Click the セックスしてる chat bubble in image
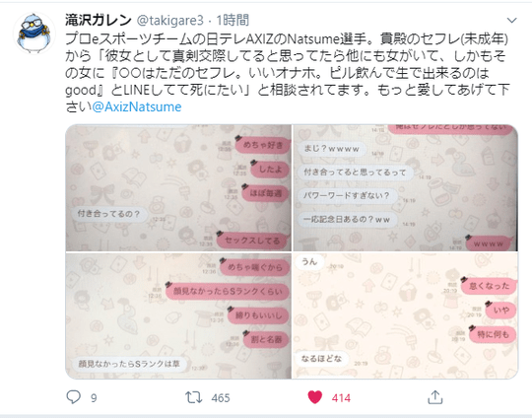The image size is (532, 418). coord(252,241)
